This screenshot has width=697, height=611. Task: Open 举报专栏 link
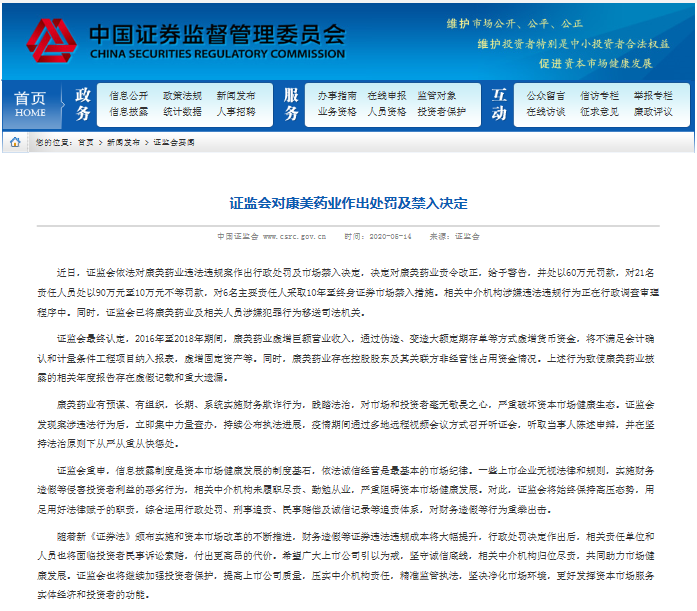click(x=653, y=96)
